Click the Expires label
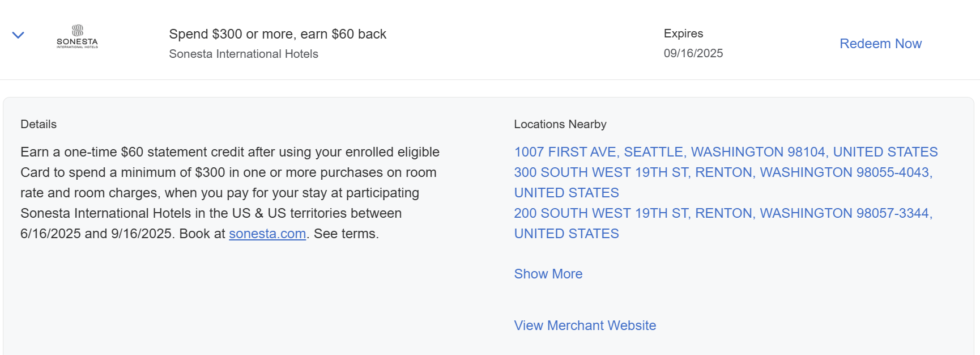 pyautogui.click(x=683, y=33)
